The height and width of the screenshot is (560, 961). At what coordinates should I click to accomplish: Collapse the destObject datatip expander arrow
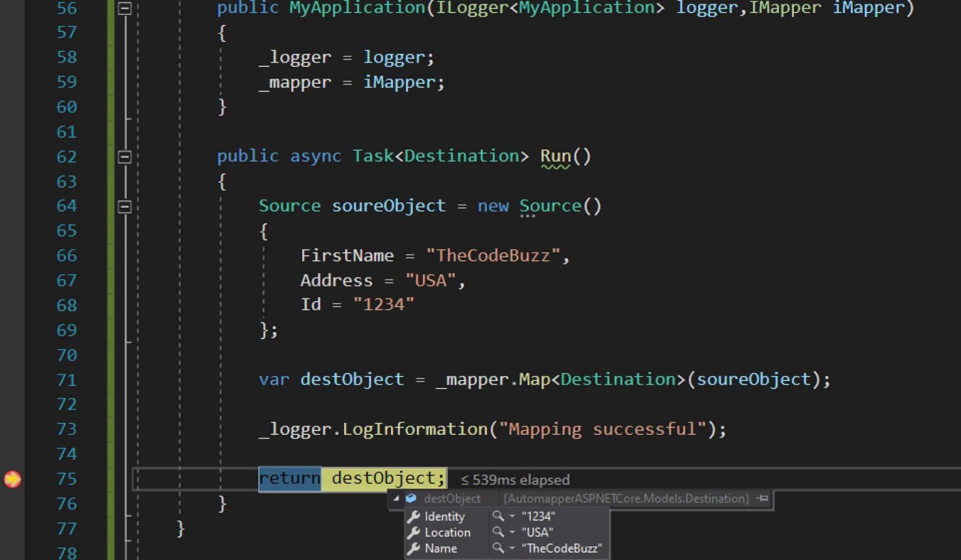point(396,499)
